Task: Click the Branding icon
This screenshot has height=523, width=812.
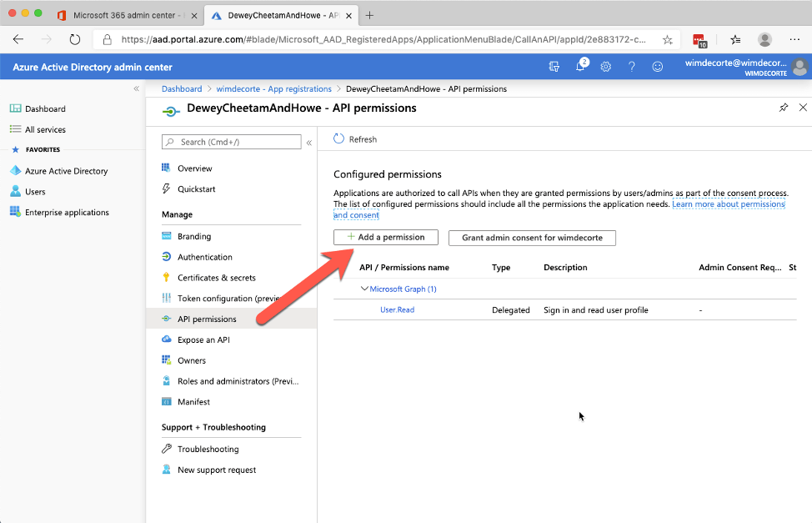Action: [x=166, y=236]
